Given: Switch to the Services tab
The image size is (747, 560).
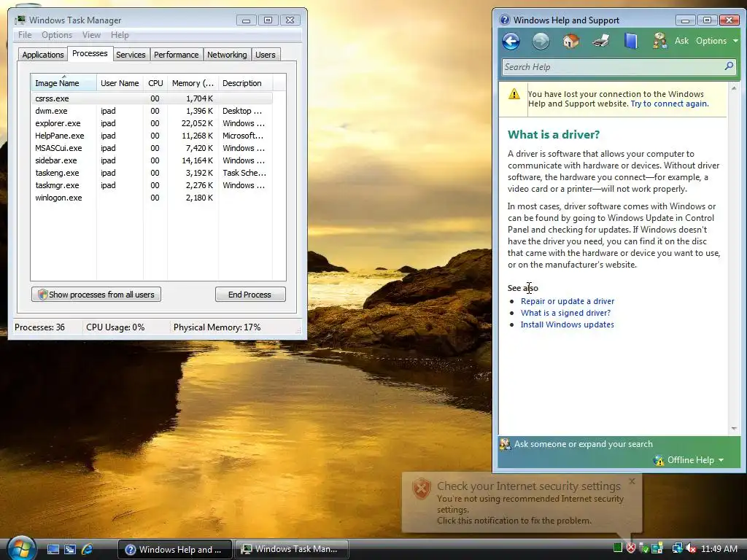Looking at the screenshot, I should (x=131, y=55).
